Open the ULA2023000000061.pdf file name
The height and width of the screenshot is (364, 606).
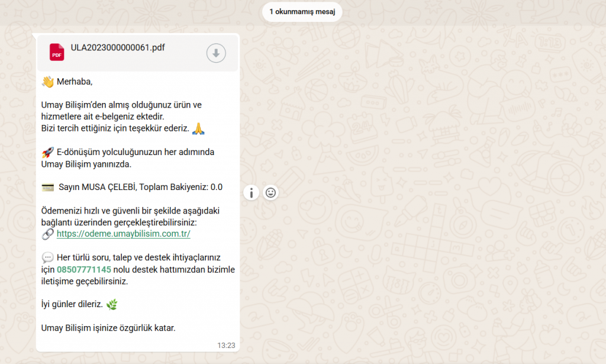click(117, 48)
